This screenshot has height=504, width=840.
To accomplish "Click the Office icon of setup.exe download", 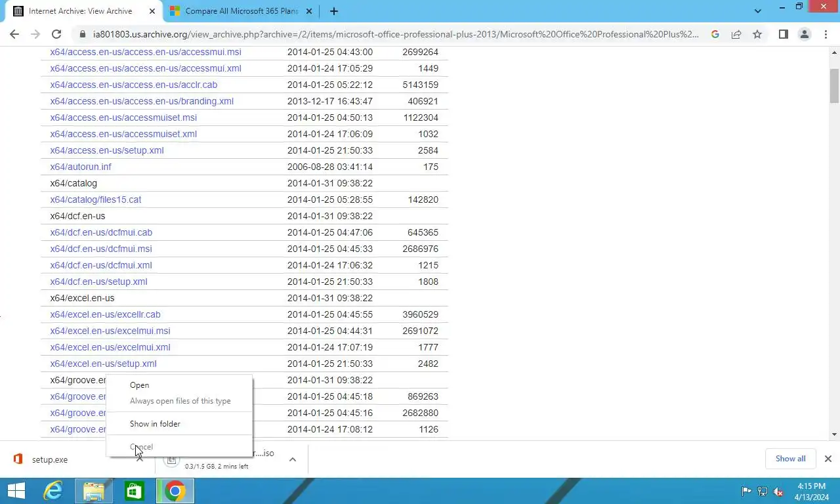I will 18,459.
